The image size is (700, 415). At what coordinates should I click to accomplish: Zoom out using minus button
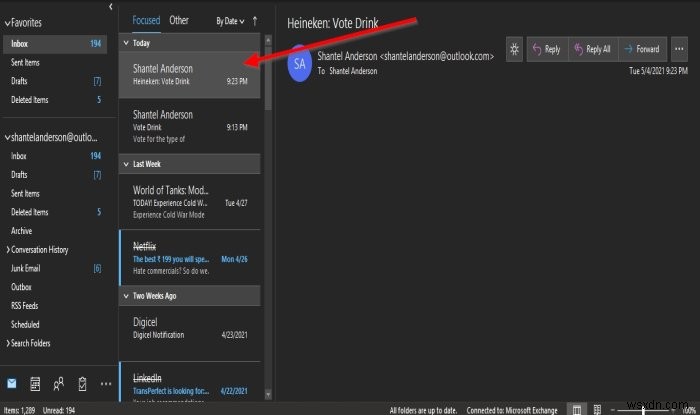point(612,410)
